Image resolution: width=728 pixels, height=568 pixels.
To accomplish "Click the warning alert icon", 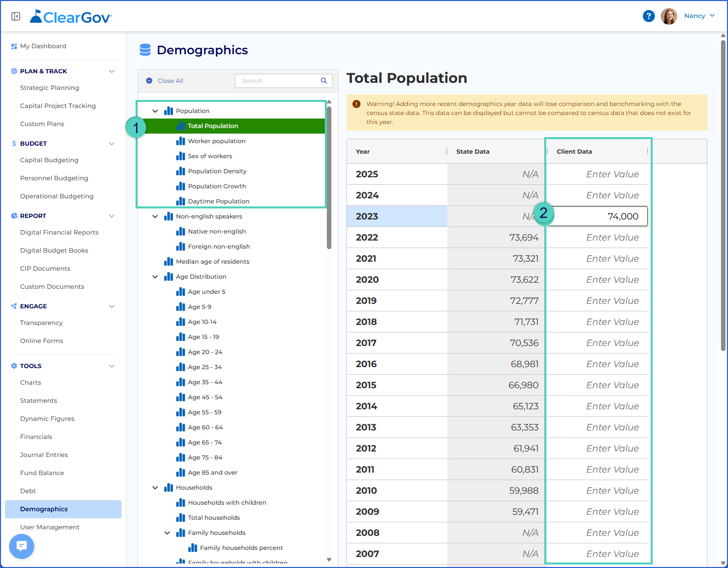I will [x=356, y=104].
